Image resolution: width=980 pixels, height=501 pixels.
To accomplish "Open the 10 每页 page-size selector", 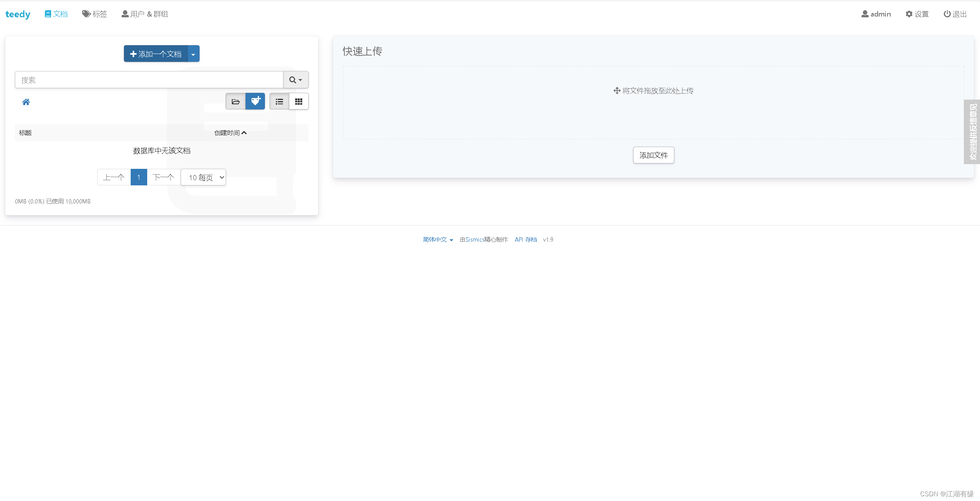I will click(203, 177).
